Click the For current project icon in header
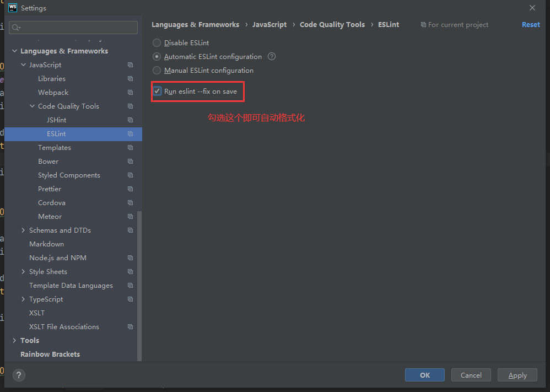550x392 pixels. tap(423, 25)
